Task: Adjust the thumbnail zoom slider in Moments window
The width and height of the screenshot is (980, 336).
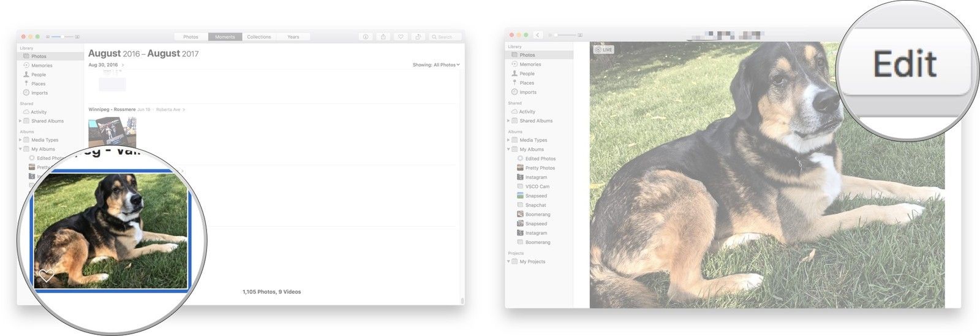Action: [x=62, y=37]
